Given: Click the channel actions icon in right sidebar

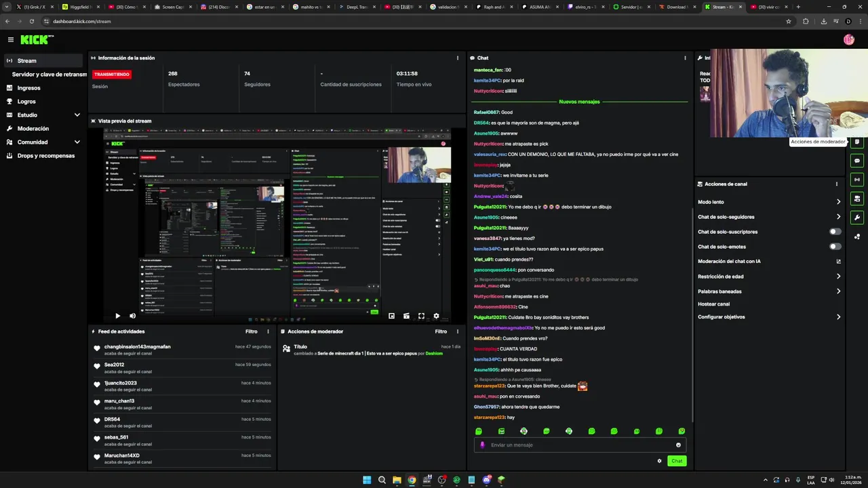Looking at the screenshot, I should coord(857,199).
